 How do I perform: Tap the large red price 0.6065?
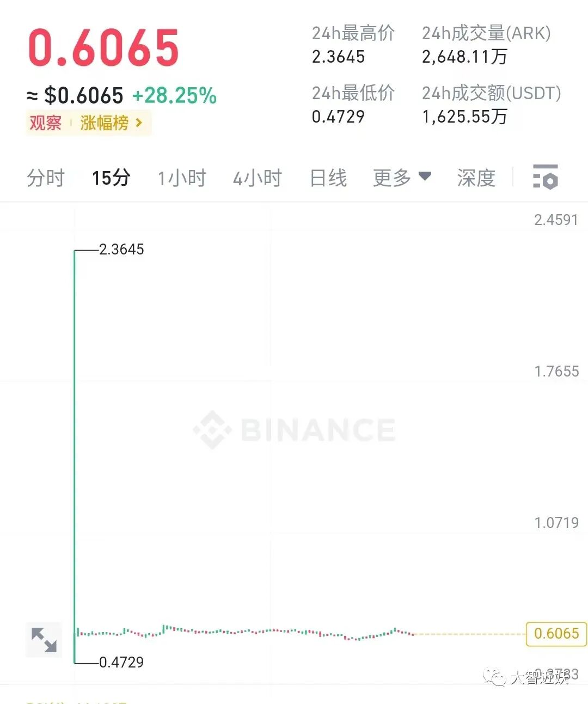pos(103,48)
